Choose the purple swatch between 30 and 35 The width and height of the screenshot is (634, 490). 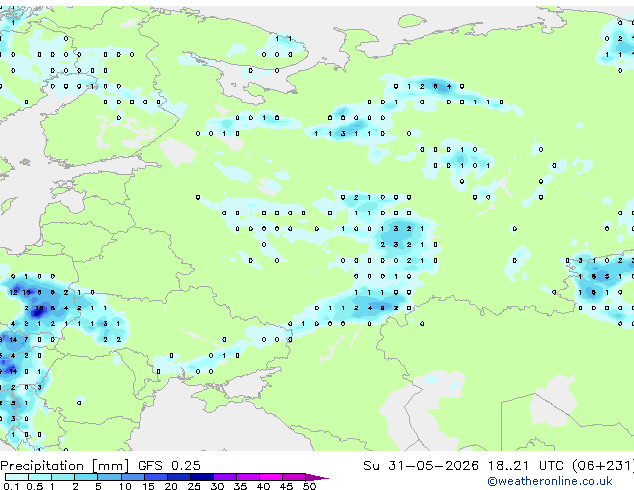click(x=225, y=477)
